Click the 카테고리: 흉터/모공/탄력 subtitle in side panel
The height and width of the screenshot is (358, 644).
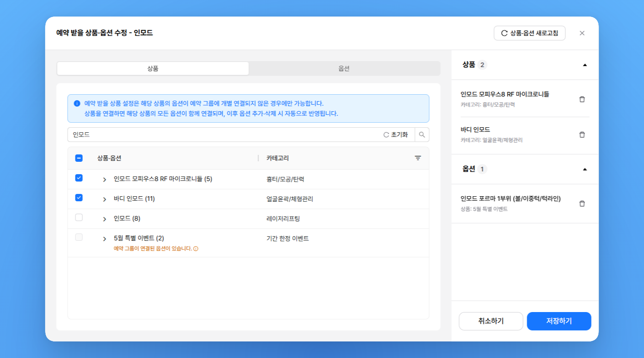click(488, 105)
